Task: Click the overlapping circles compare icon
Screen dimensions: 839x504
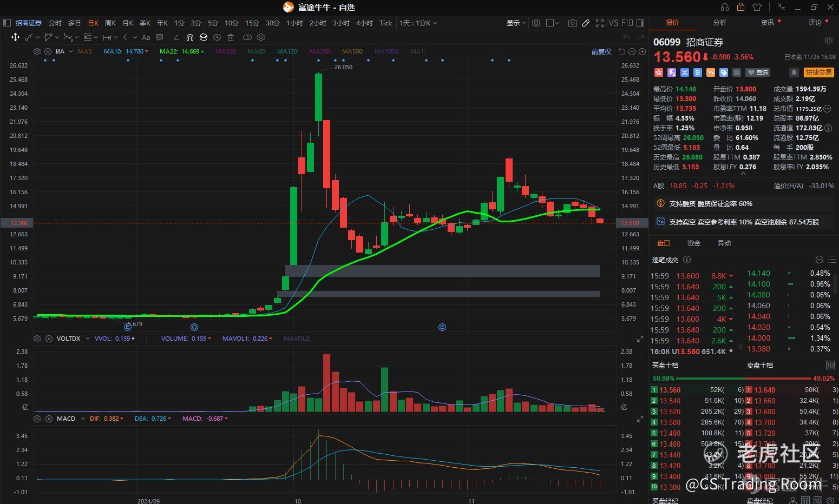Action: (x=247, y=37)
